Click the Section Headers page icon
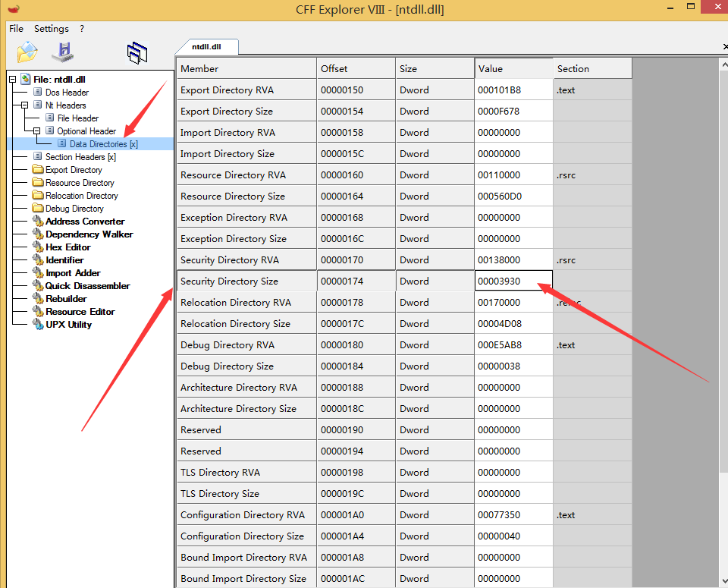 (x=38, y=156)
